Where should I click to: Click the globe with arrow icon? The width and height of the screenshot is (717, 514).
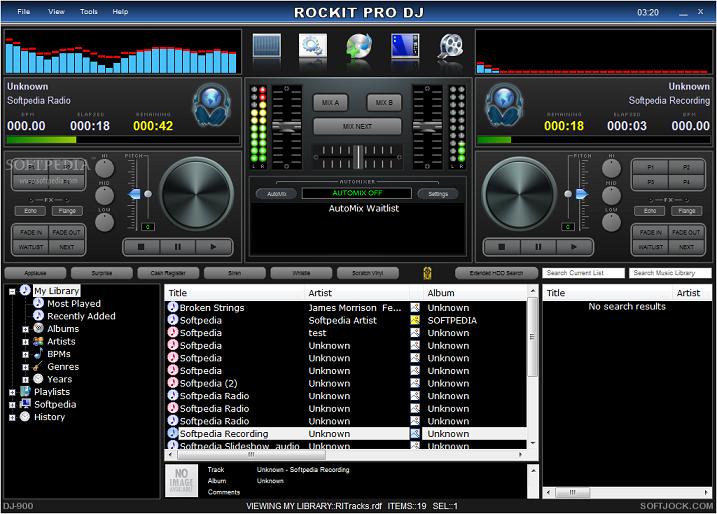click(358, 47)
